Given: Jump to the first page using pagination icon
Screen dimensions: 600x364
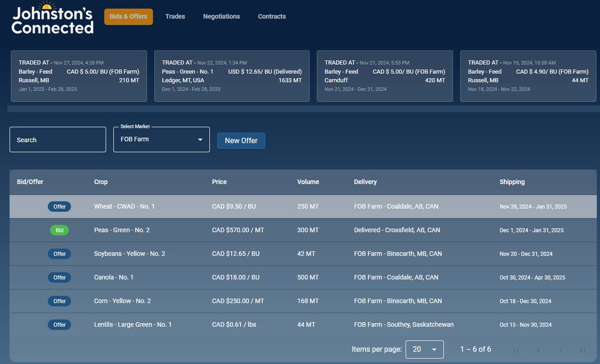Looking at the screenshot, I should coord(516,350).
